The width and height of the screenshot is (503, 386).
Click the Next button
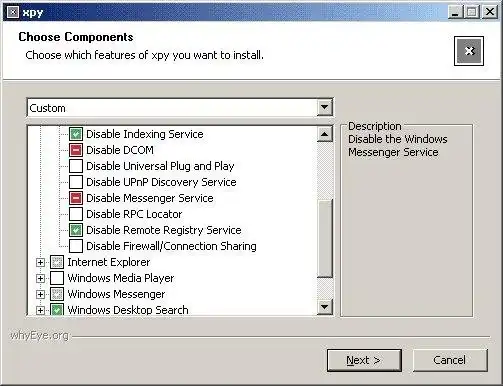tap(364, 360)
